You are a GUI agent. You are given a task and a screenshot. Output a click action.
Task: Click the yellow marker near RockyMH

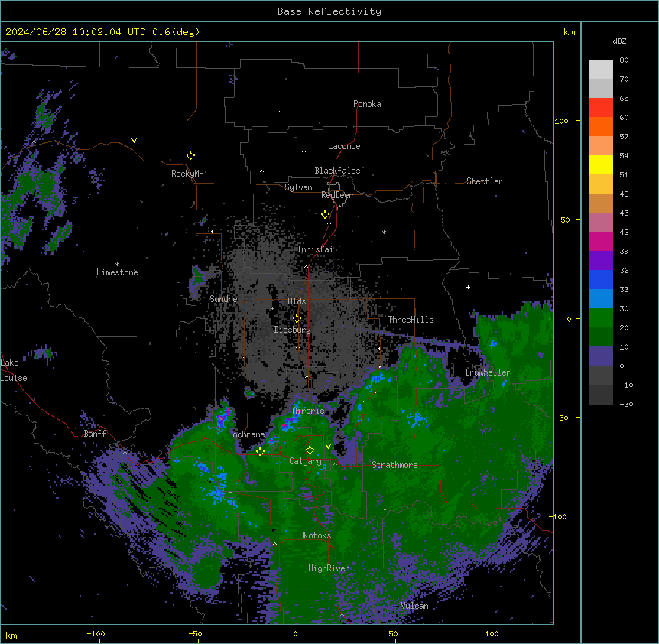tap(190, 156)
